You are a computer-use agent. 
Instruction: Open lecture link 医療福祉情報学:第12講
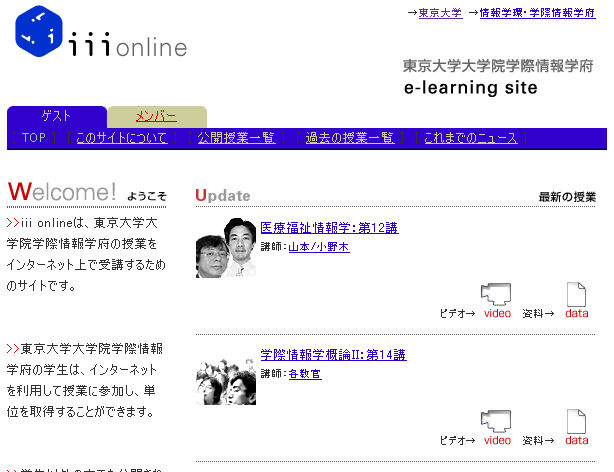pyautogui.click(x=328, y=228)
